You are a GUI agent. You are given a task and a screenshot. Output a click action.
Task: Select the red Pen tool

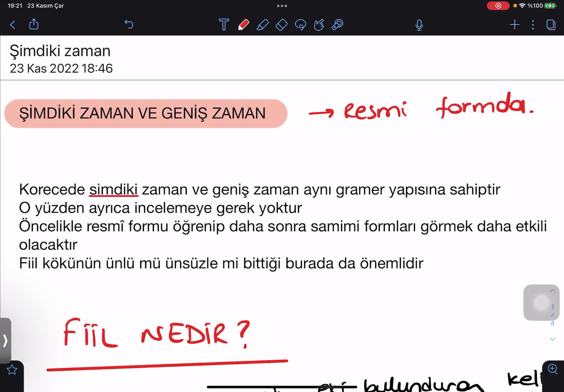coord(244,25)
